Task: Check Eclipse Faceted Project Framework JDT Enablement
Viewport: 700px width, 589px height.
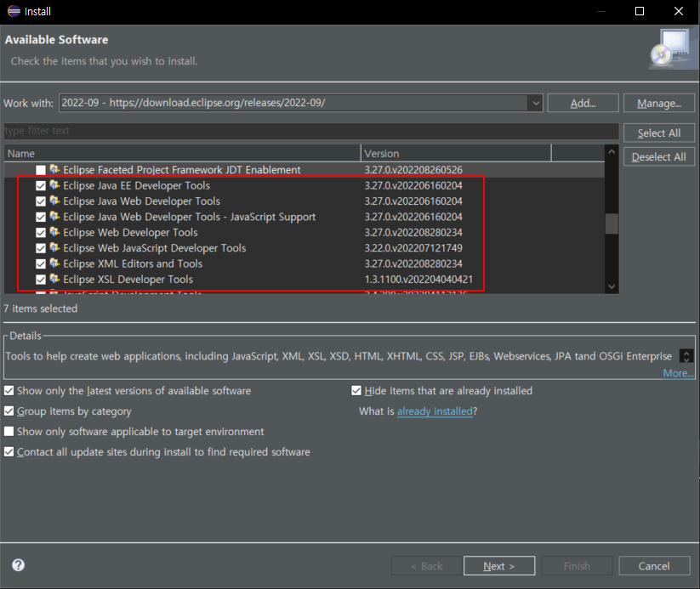Action: click(41, 170)
